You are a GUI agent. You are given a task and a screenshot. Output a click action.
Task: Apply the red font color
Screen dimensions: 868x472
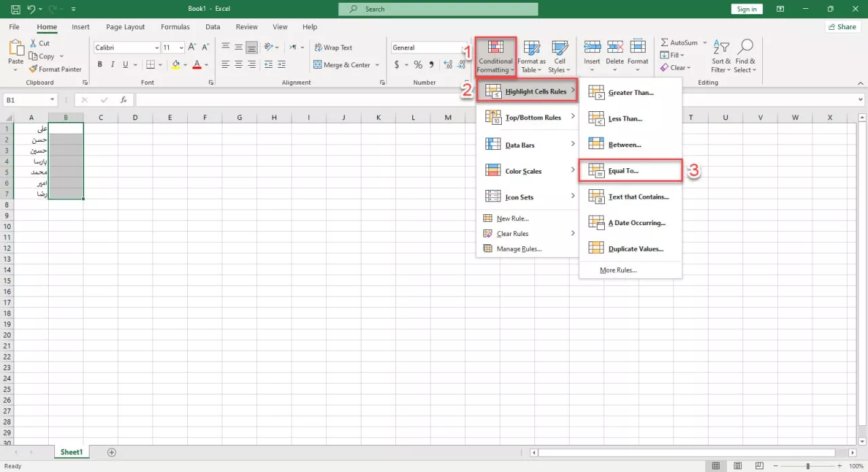(197, 65)
